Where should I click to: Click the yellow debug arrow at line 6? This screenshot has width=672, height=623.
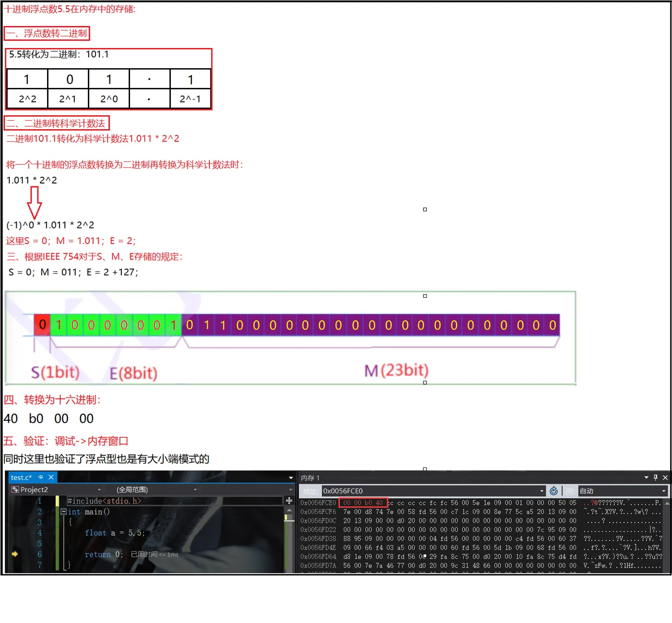15,554
